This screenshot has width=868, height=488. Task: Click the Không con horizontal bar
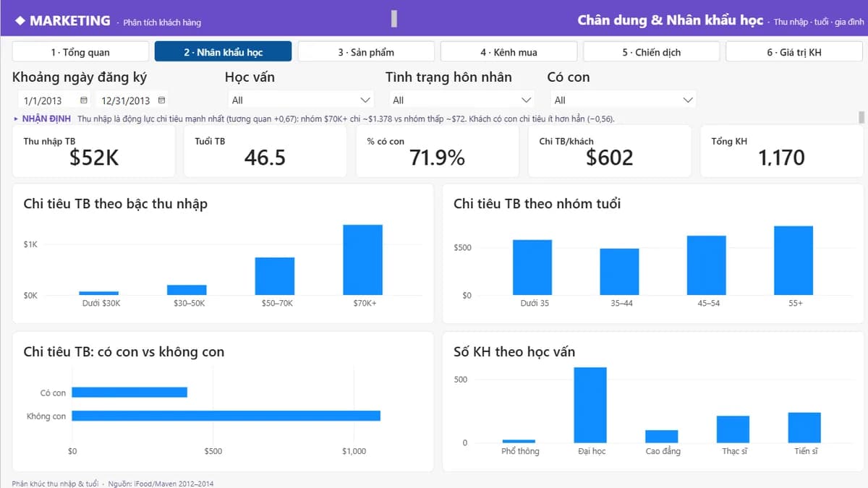tap(226, 416)
